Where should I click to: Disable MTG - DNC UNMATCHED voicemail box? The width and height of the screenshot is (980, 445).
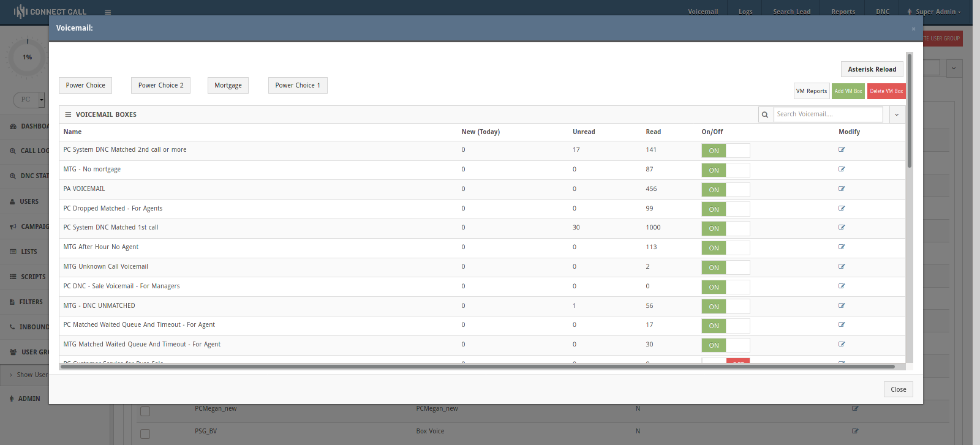click(x=726, y=307)
